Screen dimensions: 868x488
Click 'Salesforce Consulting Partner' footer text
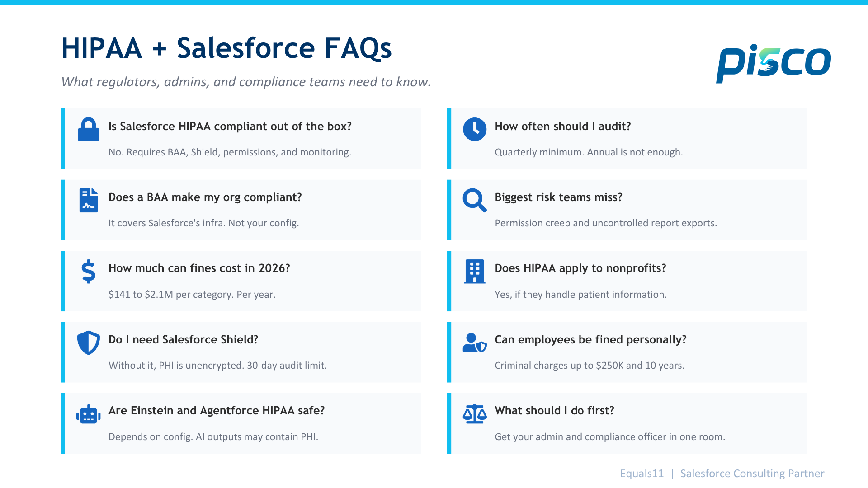coord(752,473)
